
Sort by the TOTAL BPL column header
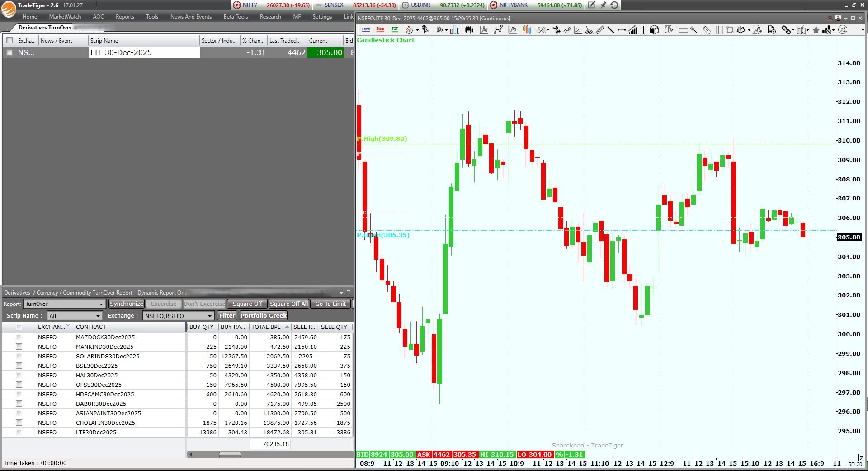pyautogui.click(x=266, y=327)
